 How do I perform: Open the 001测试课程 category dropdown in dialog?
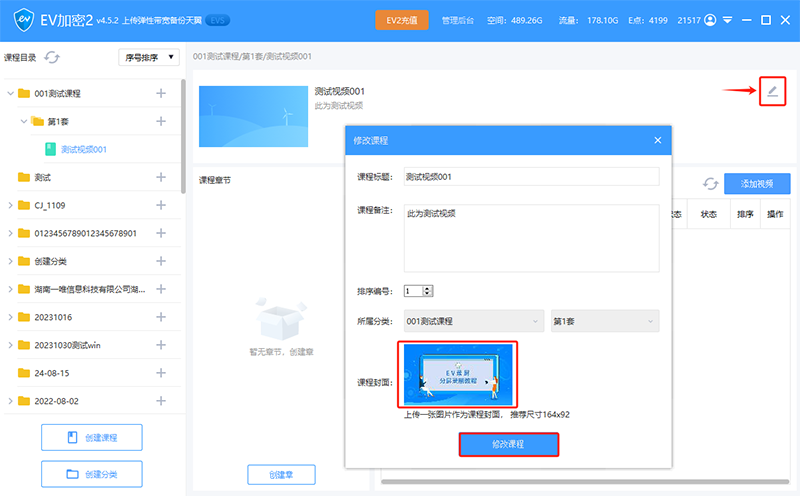pyautogui.click(x=473, y=321)
